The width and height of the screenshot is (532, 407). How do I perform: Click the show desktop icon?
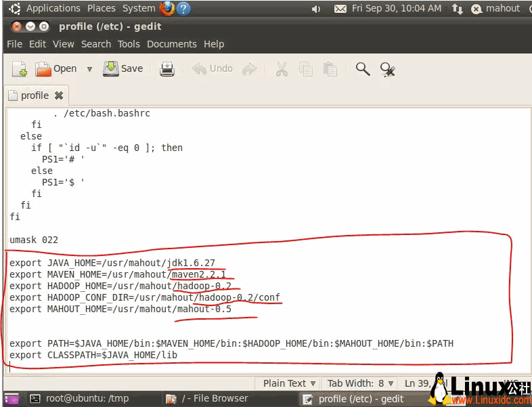[12, 399]
